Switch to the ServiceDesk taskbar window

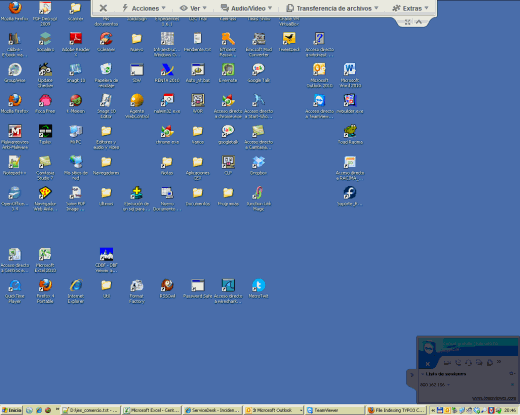click(212, 410)
